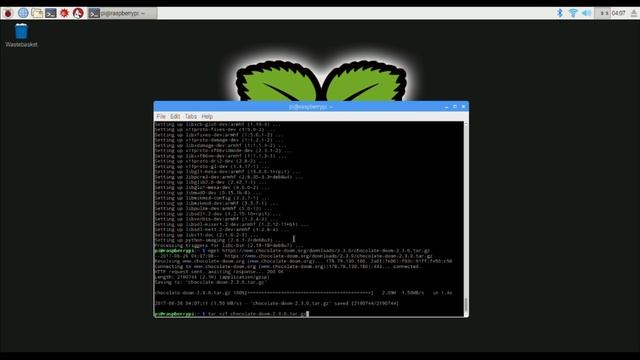Viewport: 640px width, 360px height.
Task: Open the Wi-Fi network tray menu
Action: 573,13
